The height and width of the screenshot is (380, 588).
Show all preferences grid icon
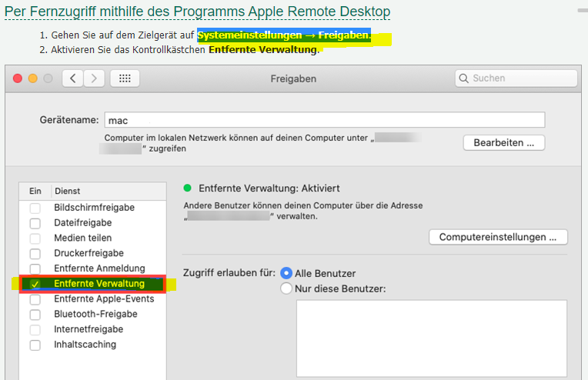coord(125,78)
